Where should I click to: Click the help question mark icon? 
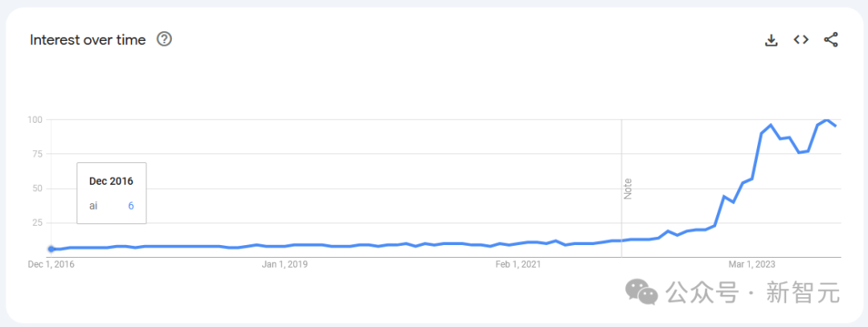click(165, 39)
